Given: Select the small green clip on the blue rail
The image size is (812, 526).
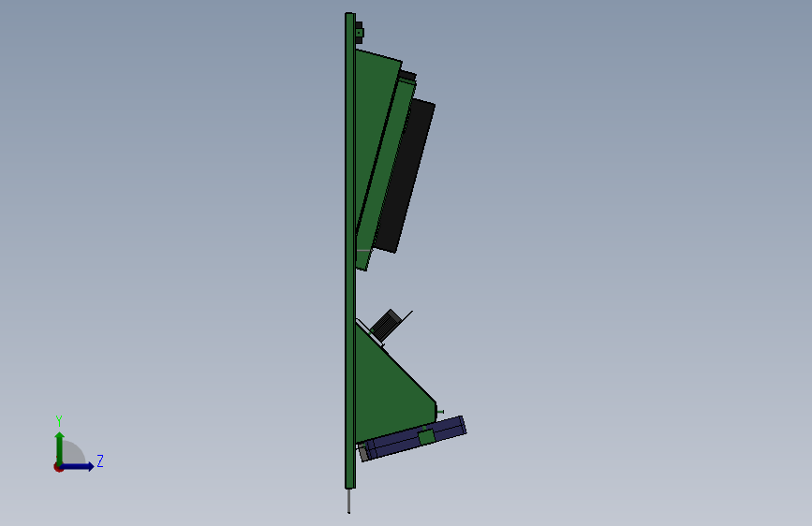Looking at the screenshot, I should coord(427,437).
